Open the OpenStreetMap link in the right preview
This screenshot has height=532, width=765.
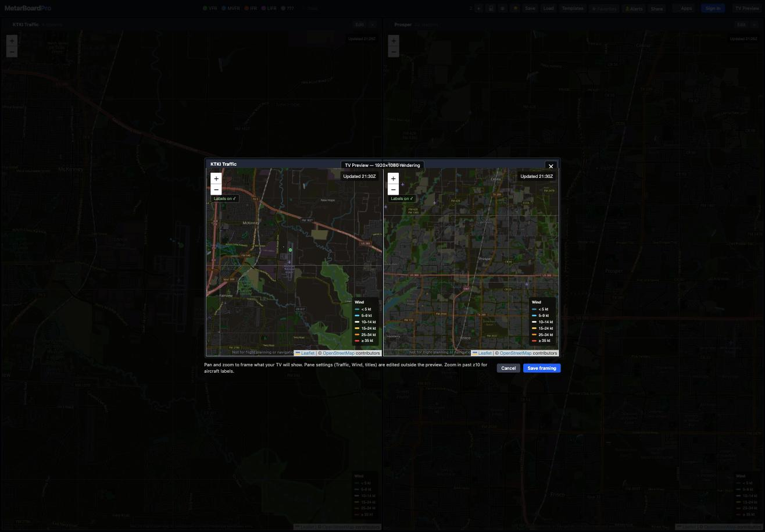click(x=516, y=353)
